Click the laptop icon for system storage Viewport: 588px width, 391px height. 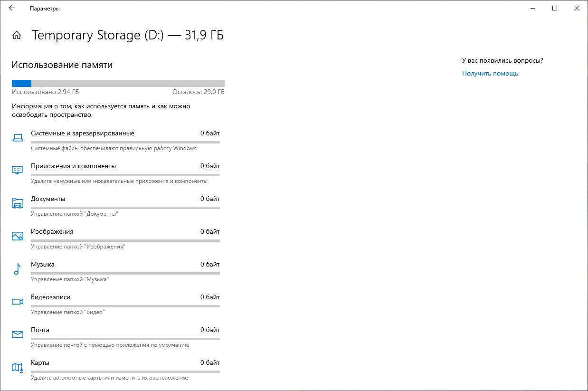click(x=18, y=138)
